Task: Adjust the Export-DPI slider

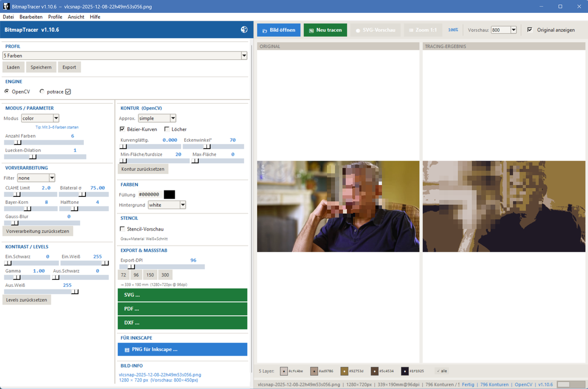Action: (162, 267)
